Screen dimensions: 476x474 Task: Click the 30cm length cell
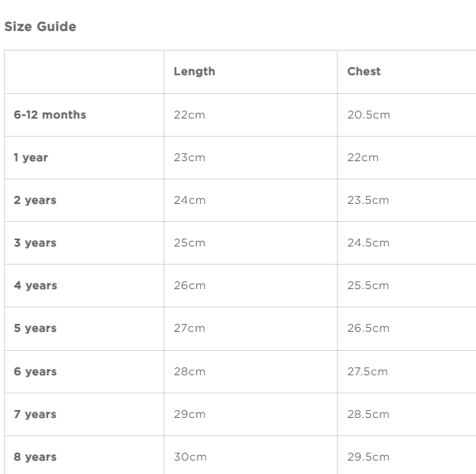tap(190, 457)
